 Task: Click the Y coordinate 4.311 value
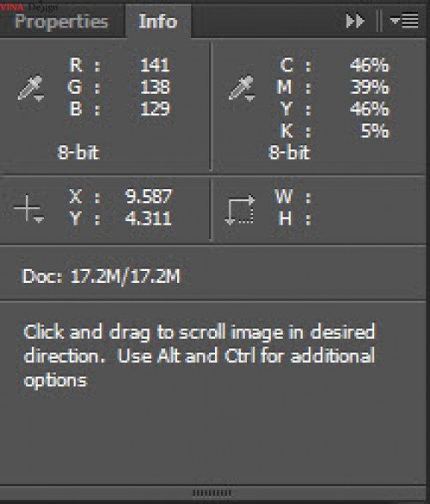coord(149,218)
